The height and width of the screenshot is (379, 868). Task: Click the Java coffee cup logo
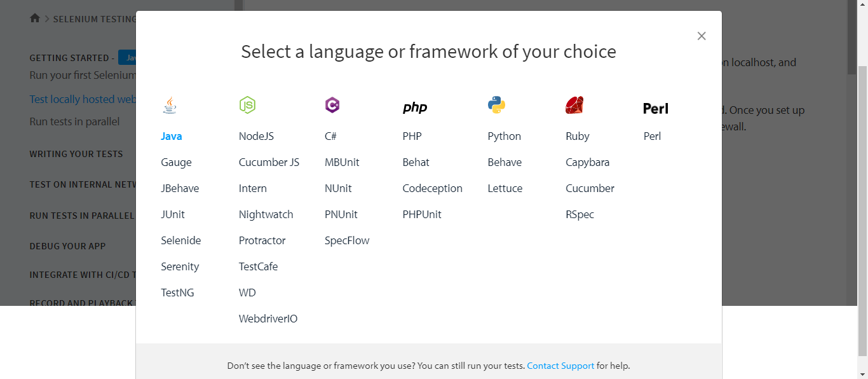tap(169, 106)
